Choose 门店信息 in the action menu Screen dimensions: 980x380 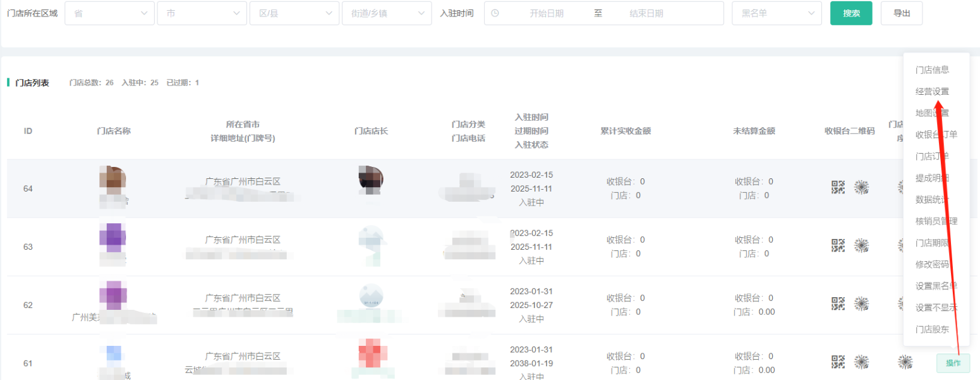932,70
